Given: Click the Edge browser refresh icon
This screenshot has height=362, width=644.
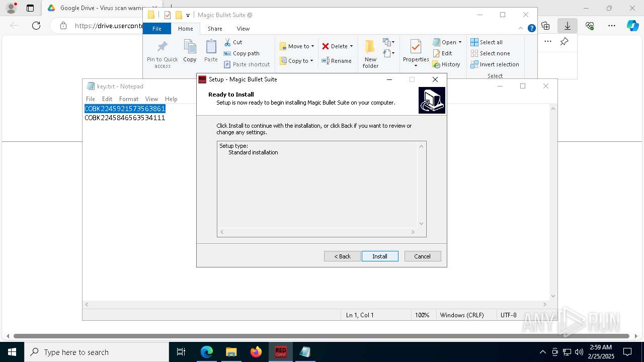Looking at the screenshot, I should pos(36,26).
